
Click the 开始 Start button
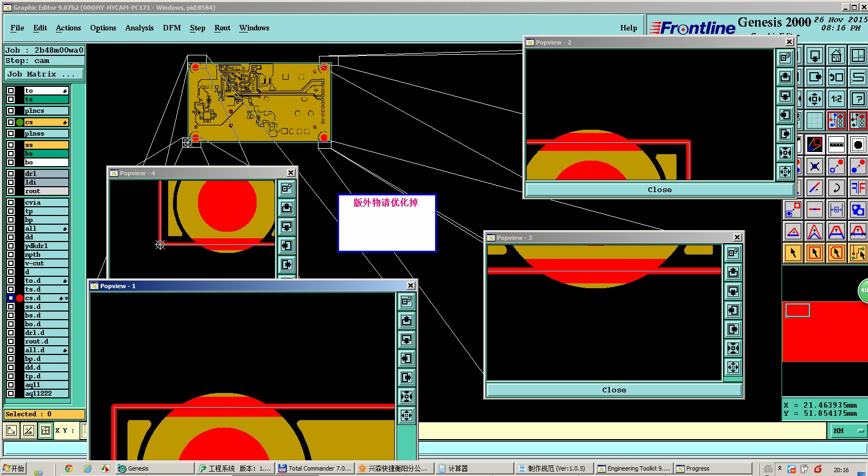pyautogui.click(x=14, y=468)
